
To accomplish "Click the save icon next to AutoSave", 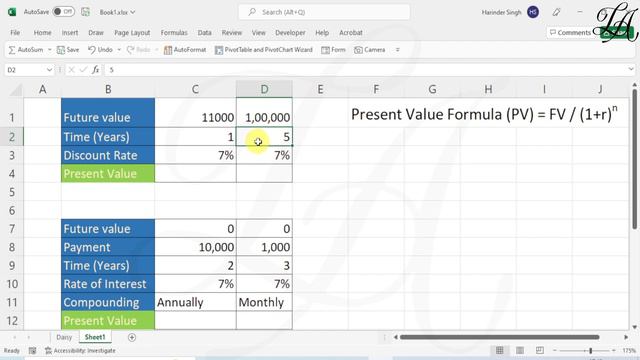I will coord(85,12).
